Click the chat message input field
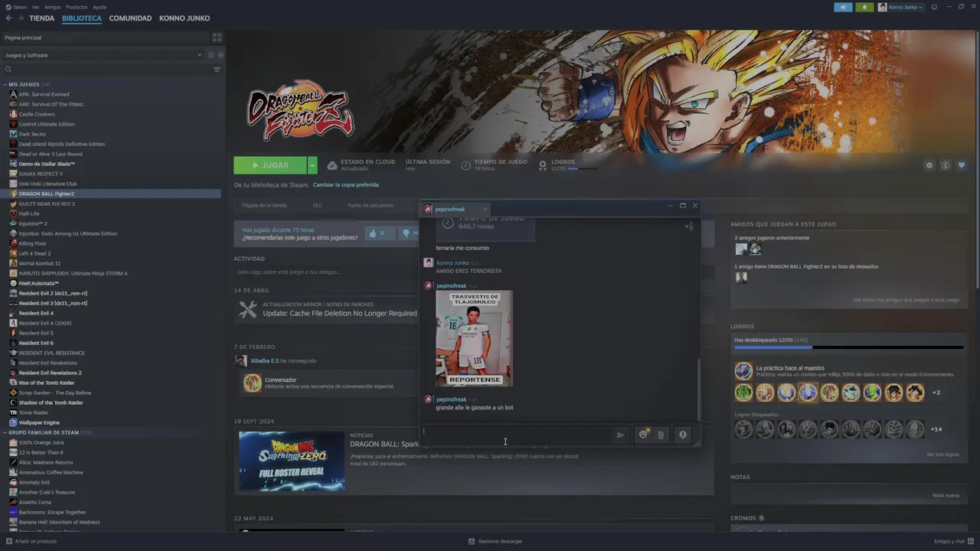This screenshot has height=551, width=980. [x=516, y=435]
